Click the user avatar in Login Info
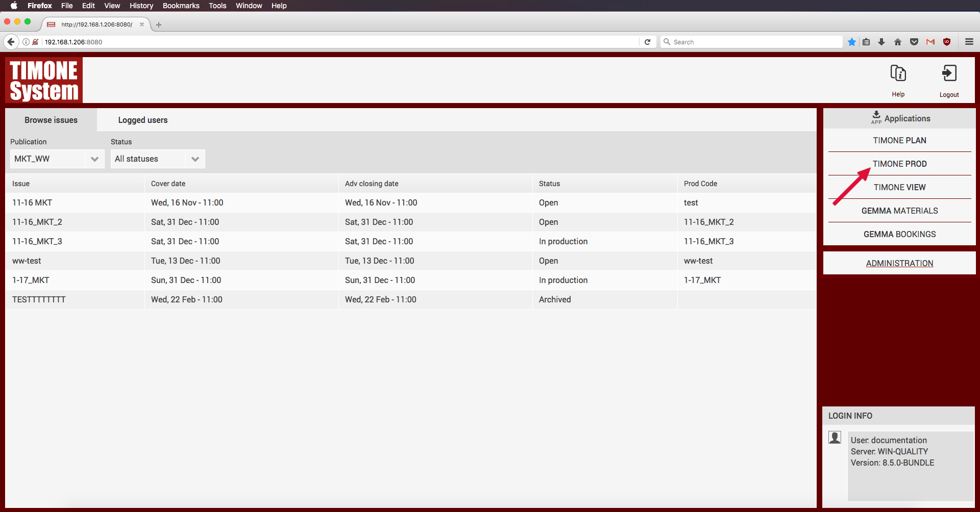 click(835, 438)
